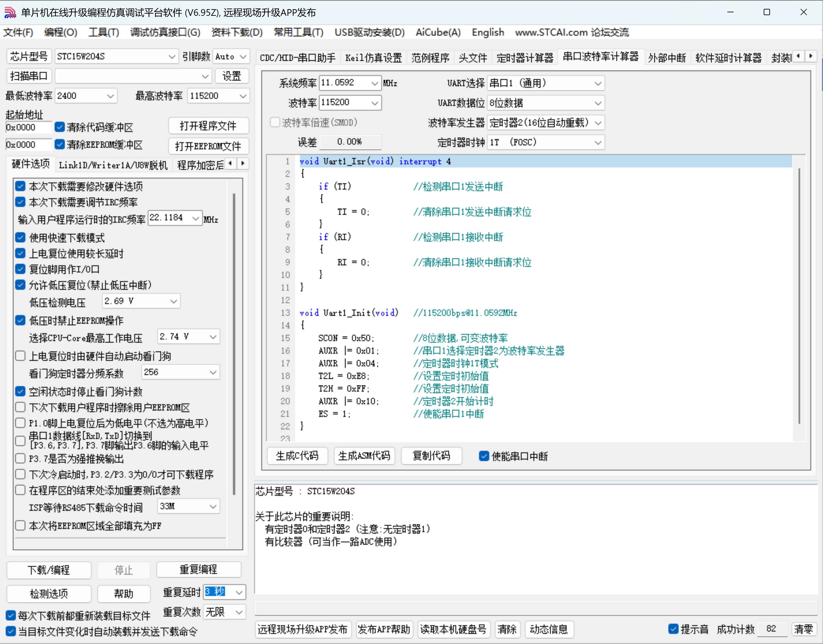Click 帮助 button
823x644 pixels.
pyautogui.click(x=124, y=594)
